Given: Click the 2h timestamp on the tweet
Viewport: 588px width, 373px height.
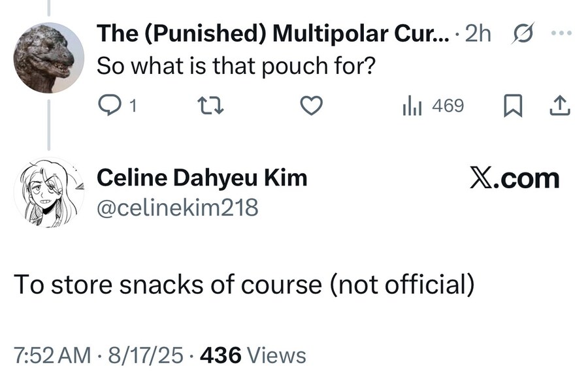Looking at the screenshot, I should [x=479, y=34].
